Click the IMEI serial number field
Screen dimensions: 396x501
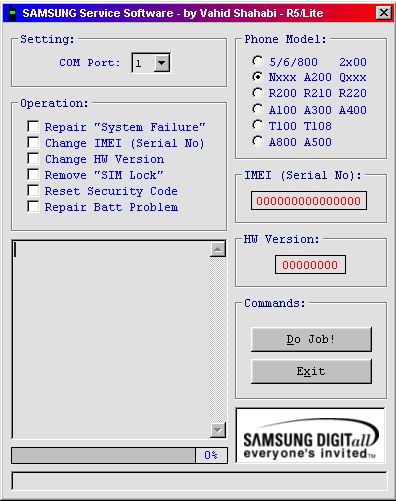pyautogui.click(x=309, y=201)
